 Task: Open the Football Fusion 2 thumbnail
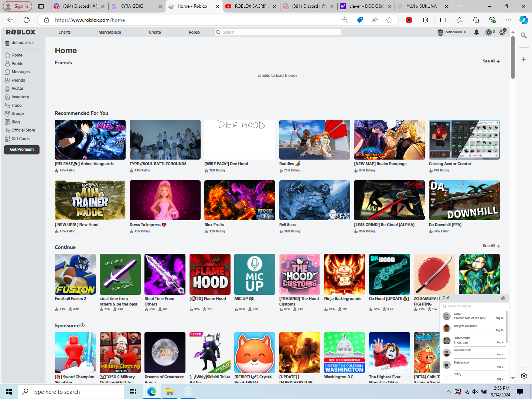[x=75, y=274]
